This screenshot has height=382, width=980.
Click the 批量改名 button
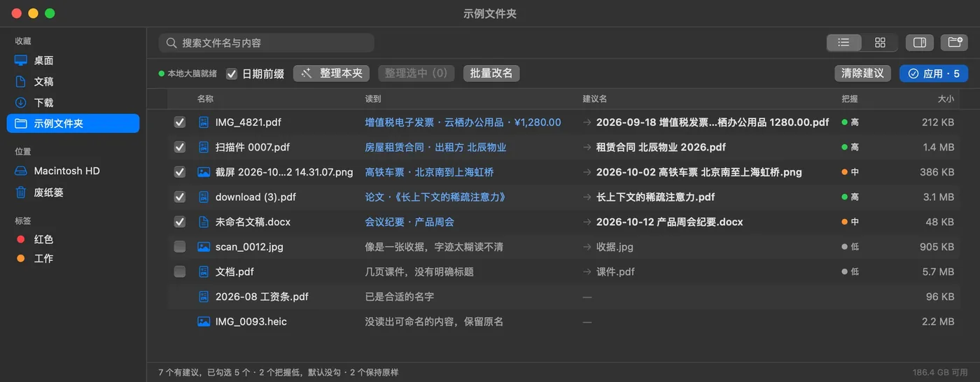491,73
